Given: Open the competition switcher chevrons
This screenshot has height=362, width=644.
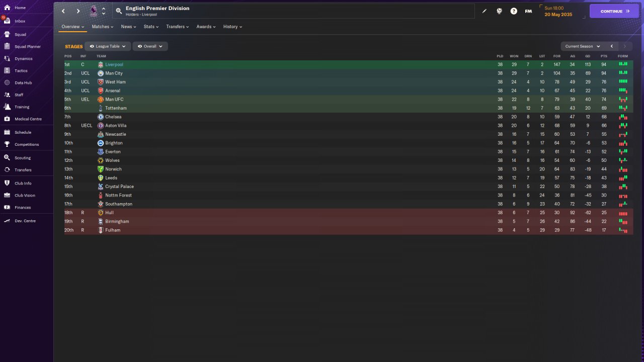Looking at the screenshot, I should (104, 11).
